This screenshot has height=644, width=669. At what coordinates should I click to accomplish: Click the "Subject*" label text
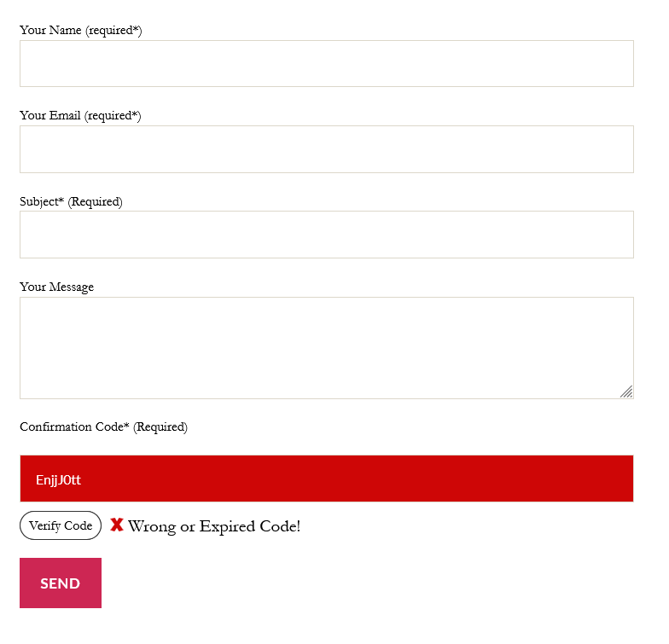[x=42, y=202]
